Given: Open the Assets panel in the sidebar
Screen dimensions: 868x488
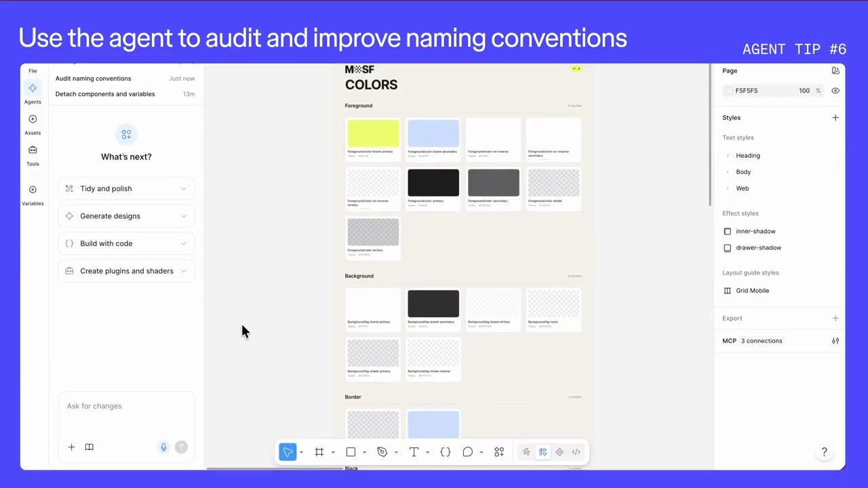Looking at the screenshot, I should 33,123.
